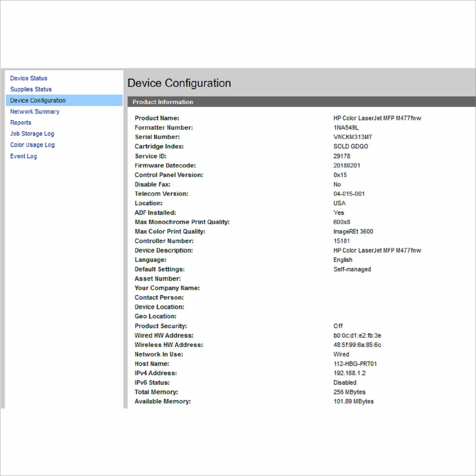Image resolution: width=476 pixels, height=476 pixels.
Task: Click the IPv6 Status value Disabled
Action: [x=345, y=383]
